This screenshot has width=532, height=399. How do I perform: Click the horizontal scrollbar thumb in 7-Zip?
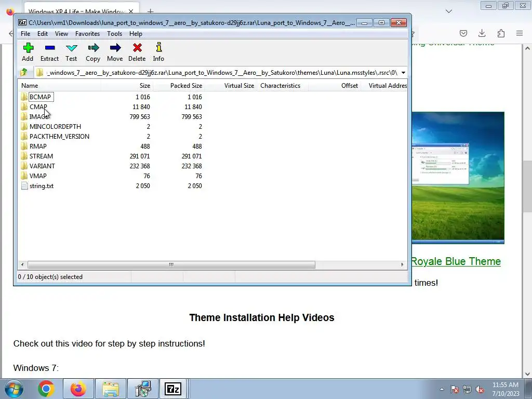[171, 264]
